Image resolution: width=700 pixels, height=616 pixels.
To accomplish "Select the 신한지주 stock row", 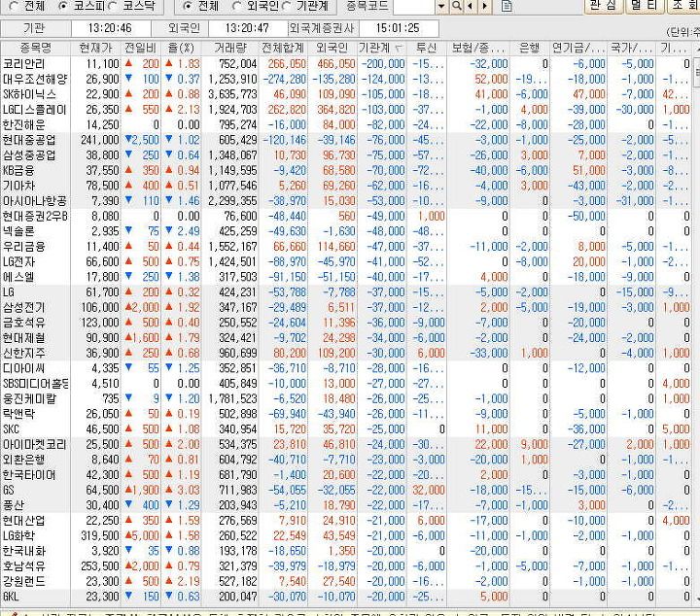I will tap(346, 353).
